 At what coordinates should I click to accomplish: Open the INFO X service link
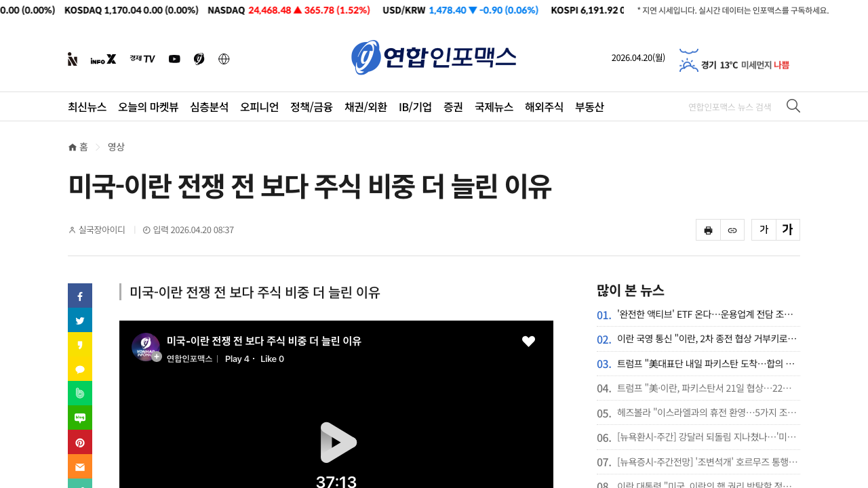click(103, 59)
